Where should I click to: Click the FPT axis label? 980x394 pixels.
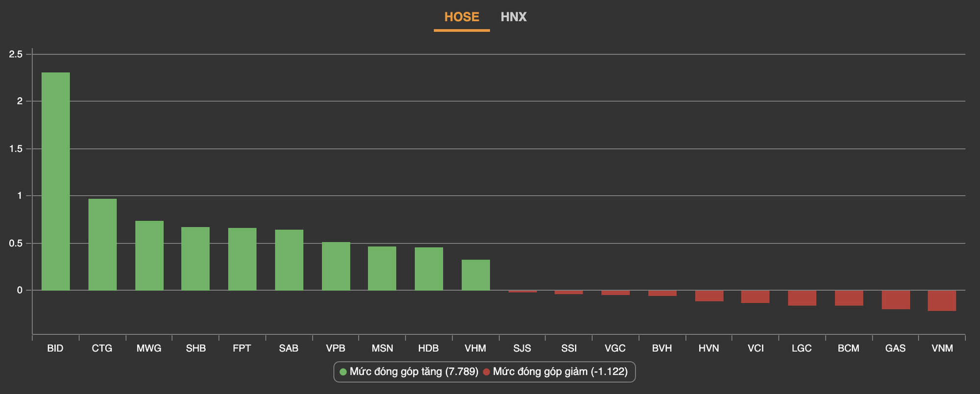tap(242, 348)
